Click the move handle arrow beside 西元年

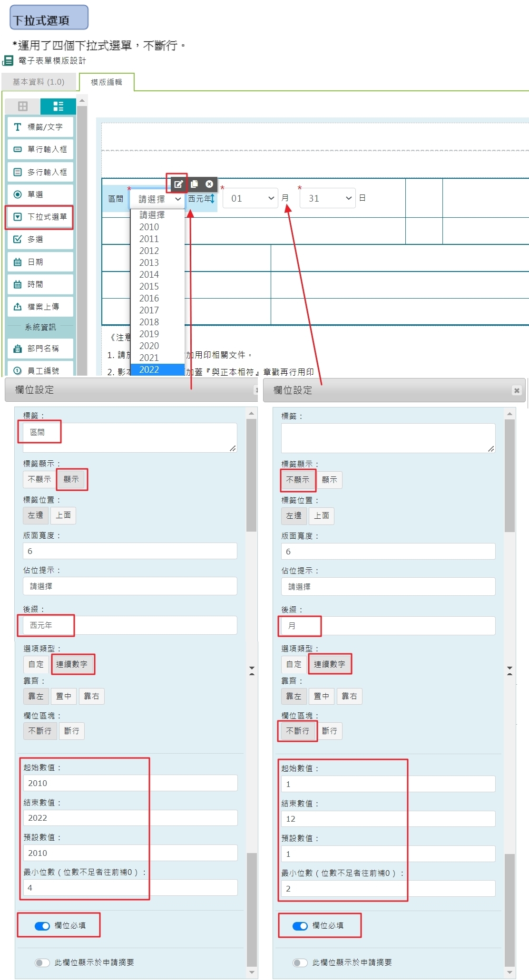[212, 199]
